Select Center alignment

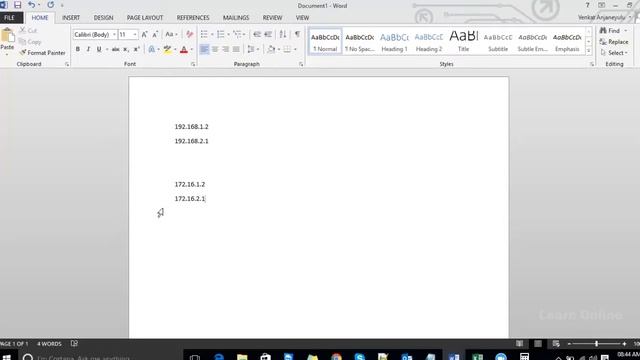click(x=215, y=49)
